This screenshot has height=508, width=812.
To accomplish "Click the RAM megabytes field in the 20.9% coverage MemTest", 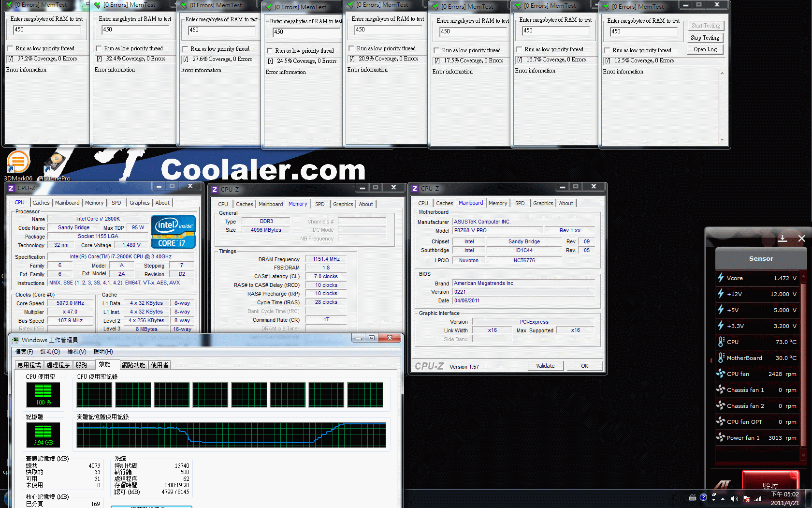I will (388, 30).
